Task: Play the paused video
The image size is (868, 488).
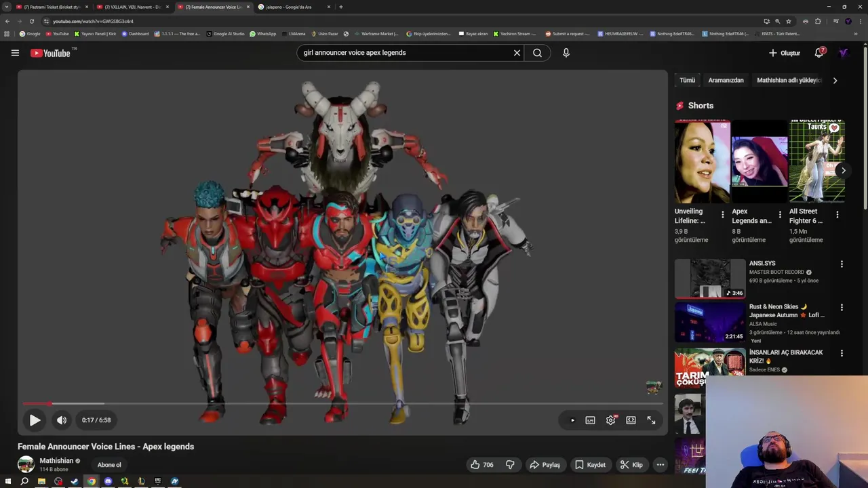Action: click(35, 420)
